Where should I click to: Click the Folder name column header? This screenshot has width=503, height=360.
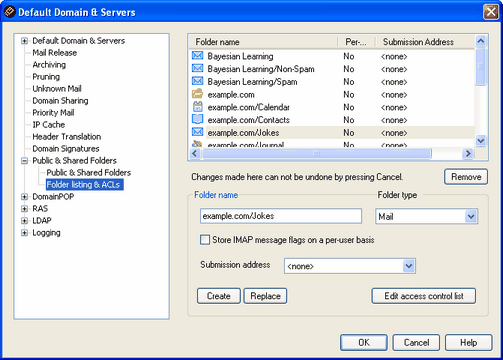[263, 42]
